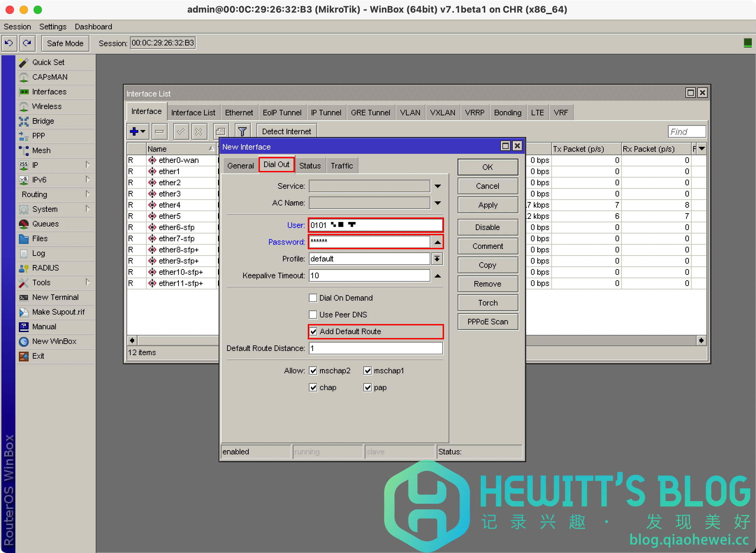
Task: Click the disable X icon in the Interface List toolbar
Action: (199, 132)
